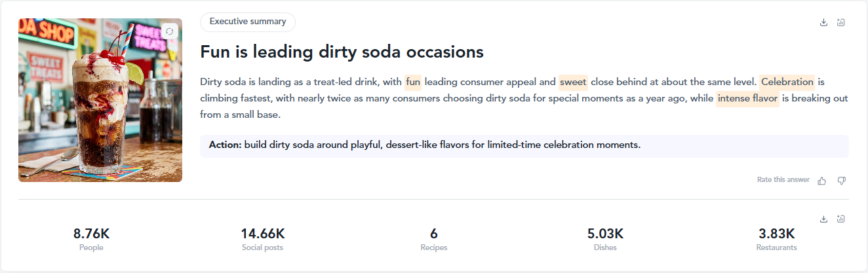Click the highlighted keyword "sweet"
This screenshot has height=273, width=868.
(x=573, y=82)
